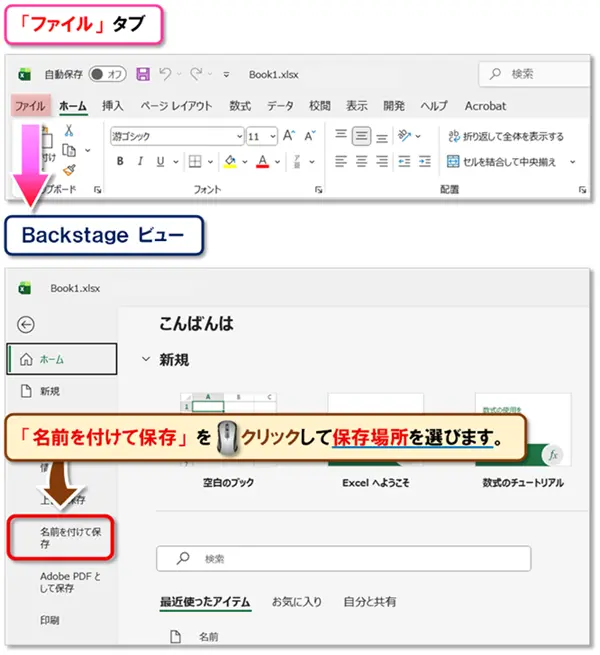Open the Underline style dropdown arrow
This screenshot has width=600, height=655.
176,162
